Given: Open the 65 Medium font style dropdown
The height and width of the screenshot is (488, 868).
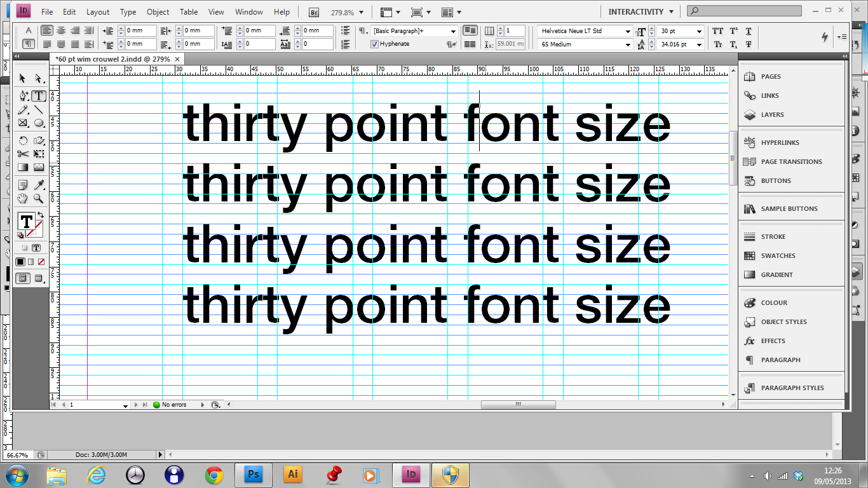Looking at the screenshot, I should click(628, 44).
